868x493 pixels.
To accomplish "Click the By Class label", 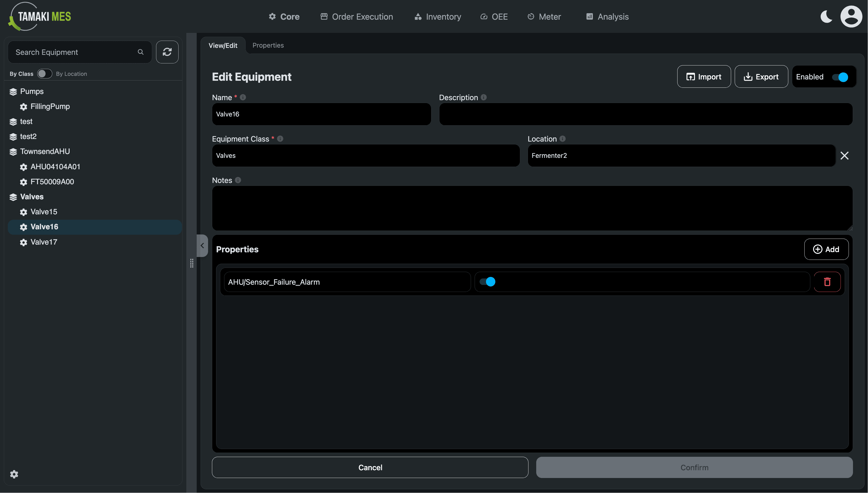I will (21, 74).
